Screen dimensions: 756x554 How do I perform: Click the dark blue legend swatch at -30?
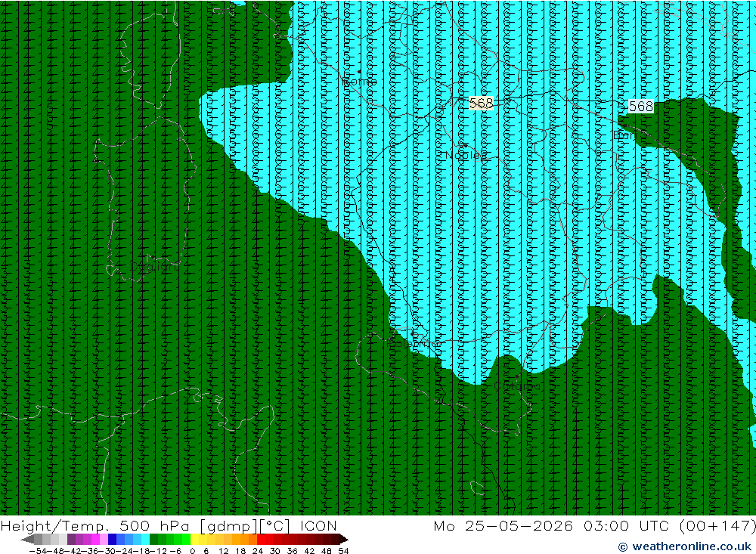[x=113, y=540]
